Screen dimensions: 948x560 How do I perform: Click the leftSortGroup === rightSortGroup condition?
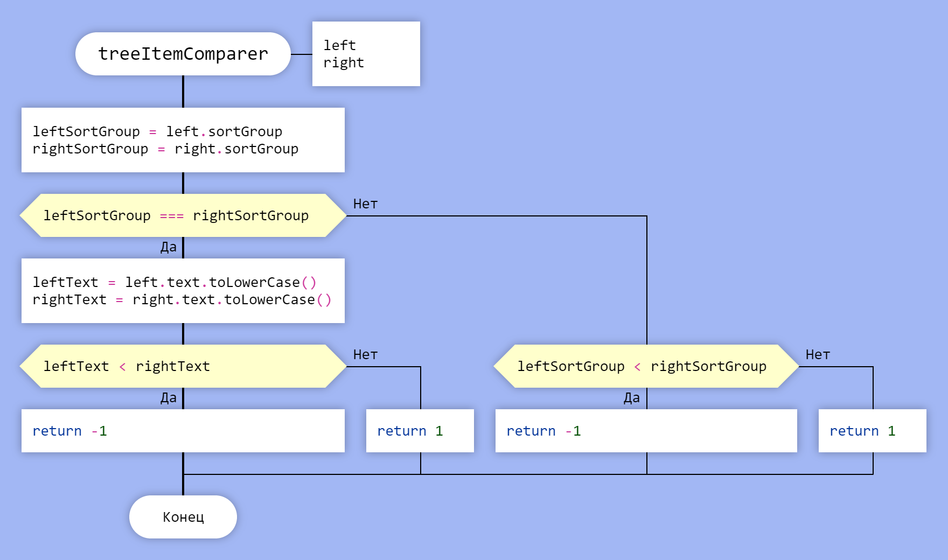[x=183, y=215]
